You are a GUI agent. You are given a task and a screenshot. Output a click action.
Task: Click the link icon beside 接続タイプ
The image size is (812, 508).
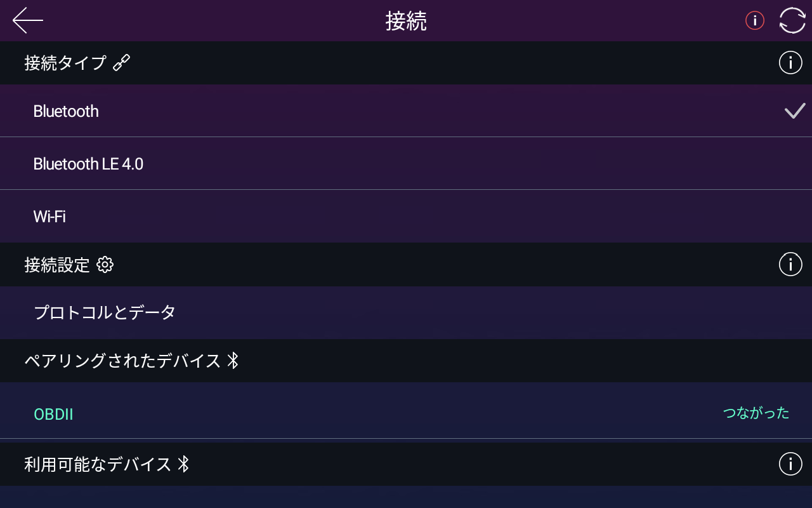click(121, 63)
